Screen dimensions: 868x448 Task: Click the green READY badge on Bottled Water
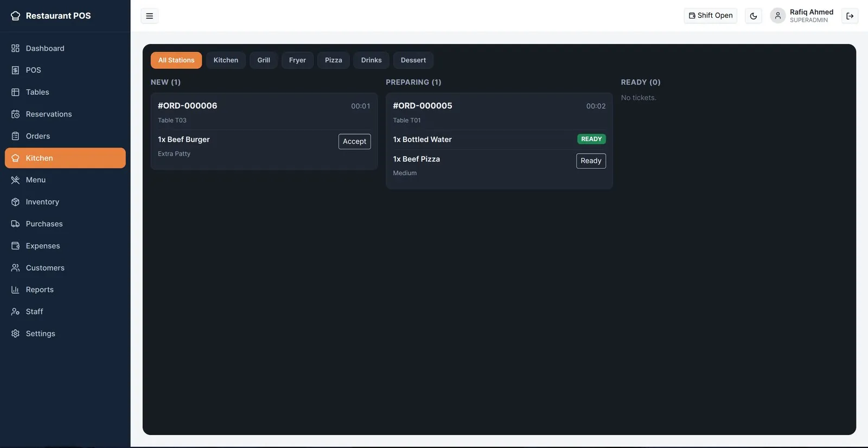[591, 139]
